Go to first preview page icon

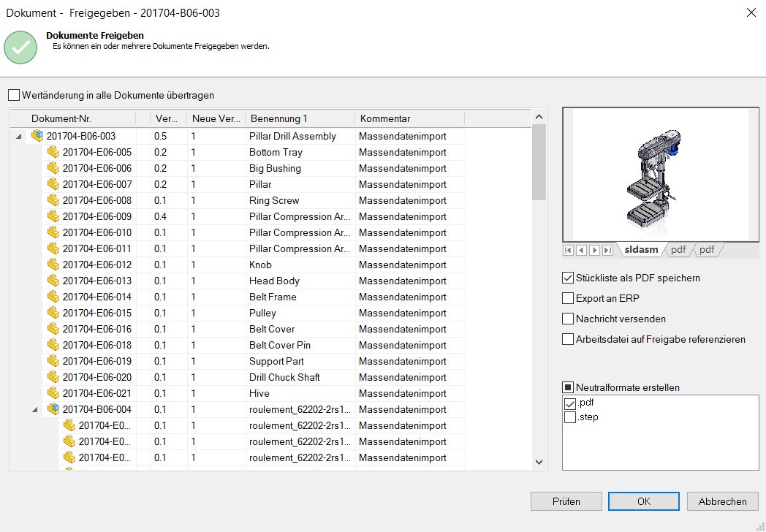pos(568,250)
